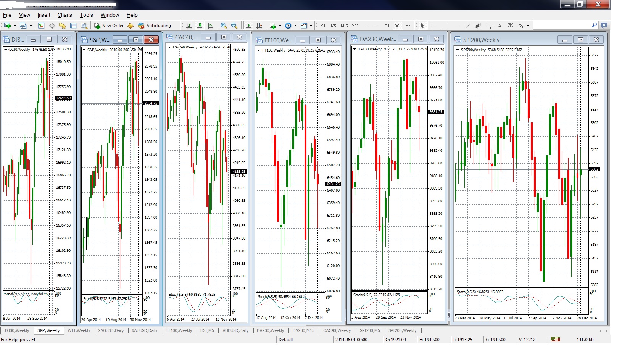Screen dimensions: 638x364
Task: Expand the Periods dropdown arrow
Action: (295, 26)
